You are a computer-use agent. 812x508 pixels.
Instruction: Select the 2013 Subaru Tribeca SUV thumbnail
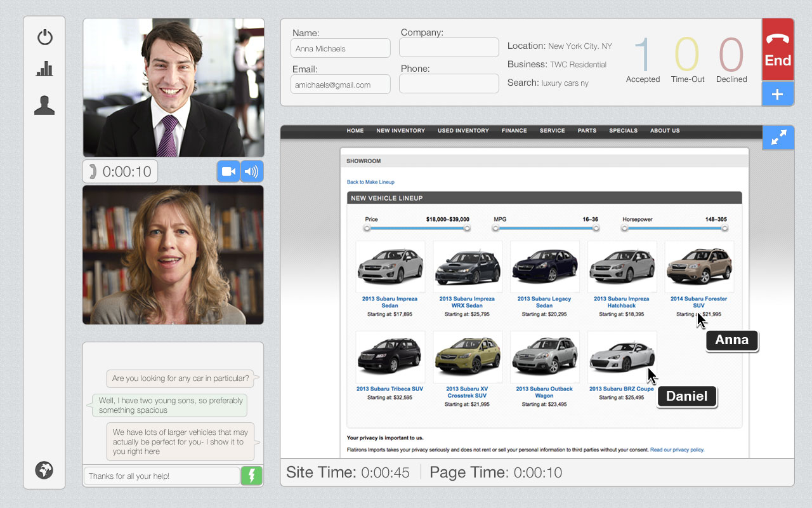click(x=390, y=357)
